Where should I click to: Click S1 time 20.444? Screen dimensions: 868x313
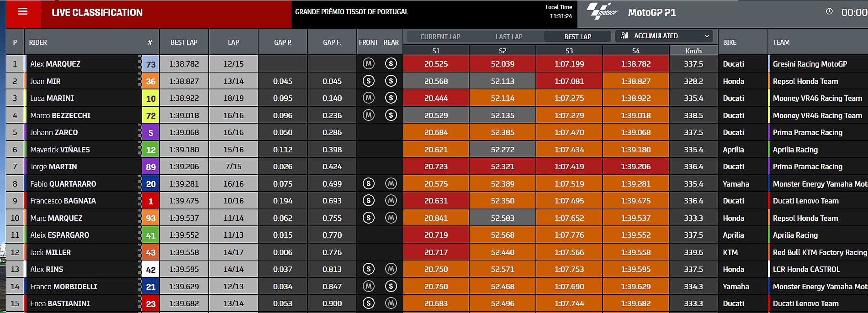point(436,98)
